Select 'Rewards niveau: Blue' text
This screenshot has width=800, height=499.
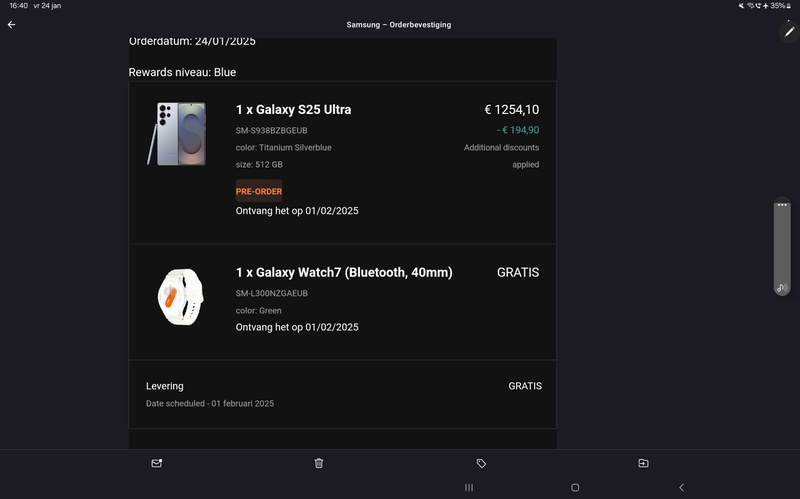(182, 72)
